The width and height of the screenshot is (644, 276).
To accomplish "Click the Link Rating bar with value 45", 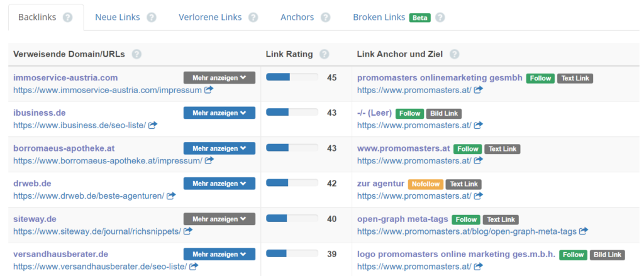I will coord(292,77).
